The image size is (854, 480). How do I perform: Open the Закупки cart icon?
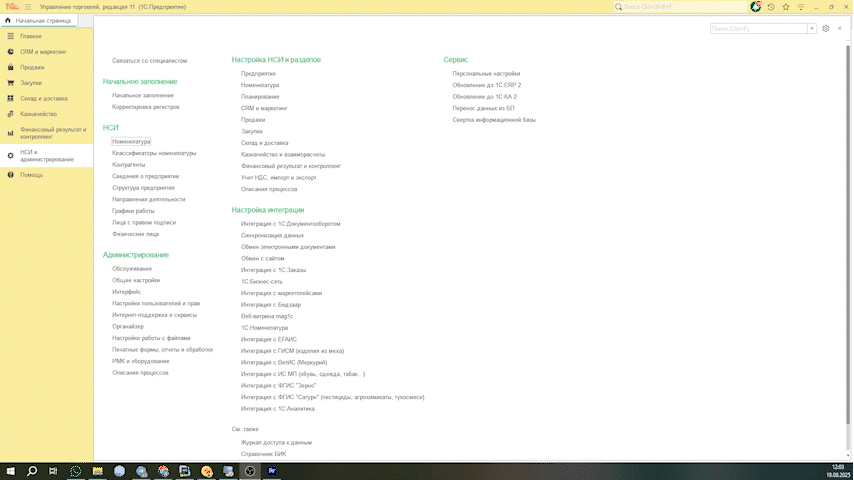10,83
